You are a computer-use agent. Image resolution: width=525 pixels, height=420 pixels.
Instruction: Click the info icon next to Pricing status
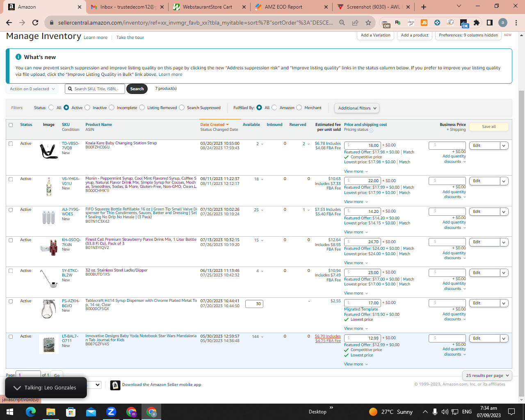371,131
